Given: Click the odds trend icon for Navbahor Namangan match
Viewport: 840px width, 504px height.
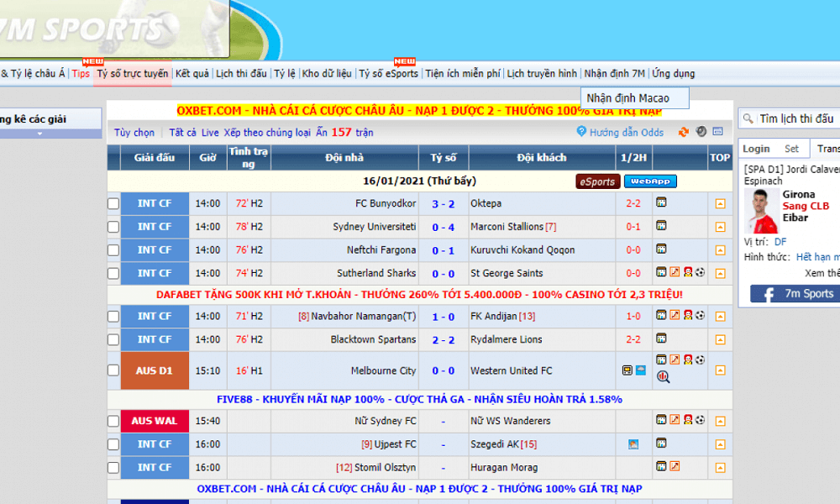Looking at the screenshot, I should click(675, 315).
